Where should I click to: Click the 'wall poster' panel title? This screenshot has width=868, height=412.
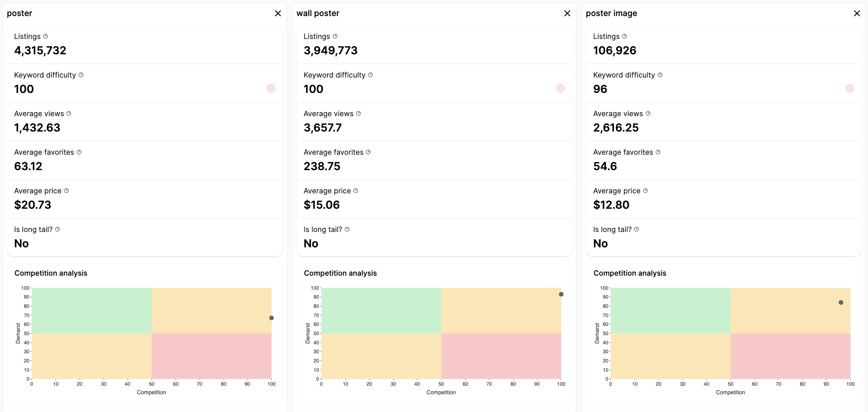tap(318, 13)
